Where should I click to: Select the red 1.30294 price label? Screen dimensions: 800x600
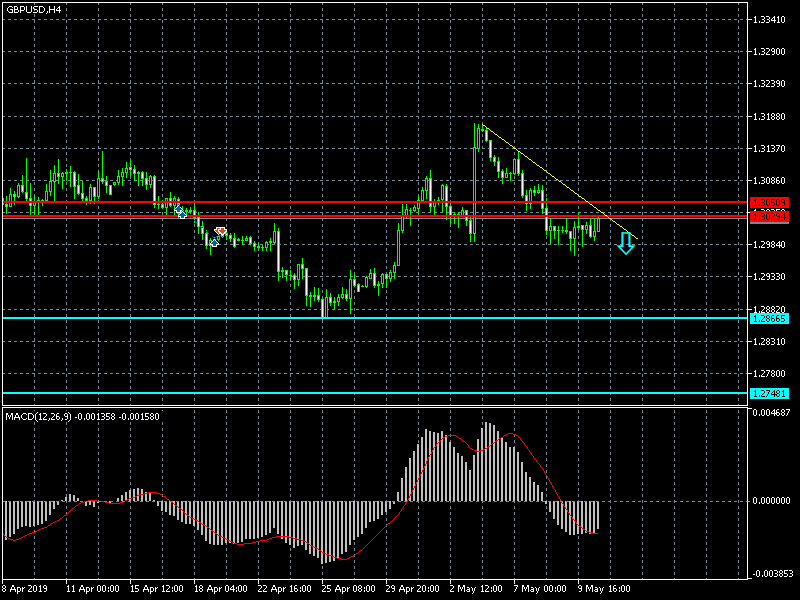(x=769, y=216)
